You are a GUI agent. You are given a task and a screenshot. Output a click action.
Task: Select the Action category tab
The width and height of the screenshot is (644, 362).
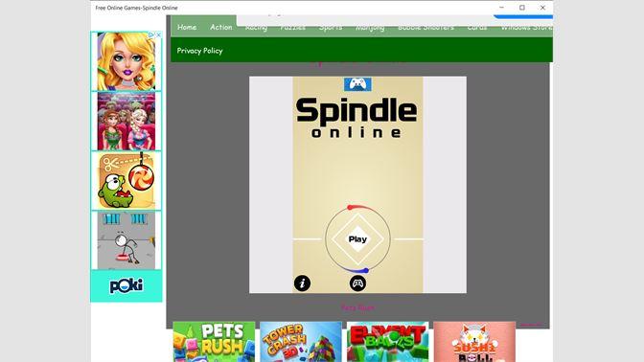221,27
